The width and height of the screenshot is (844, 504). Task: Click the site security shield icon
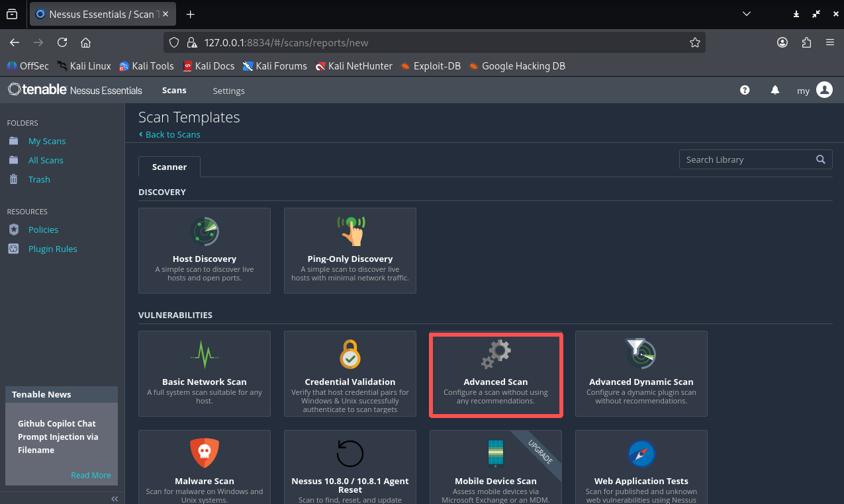(175, 42)
